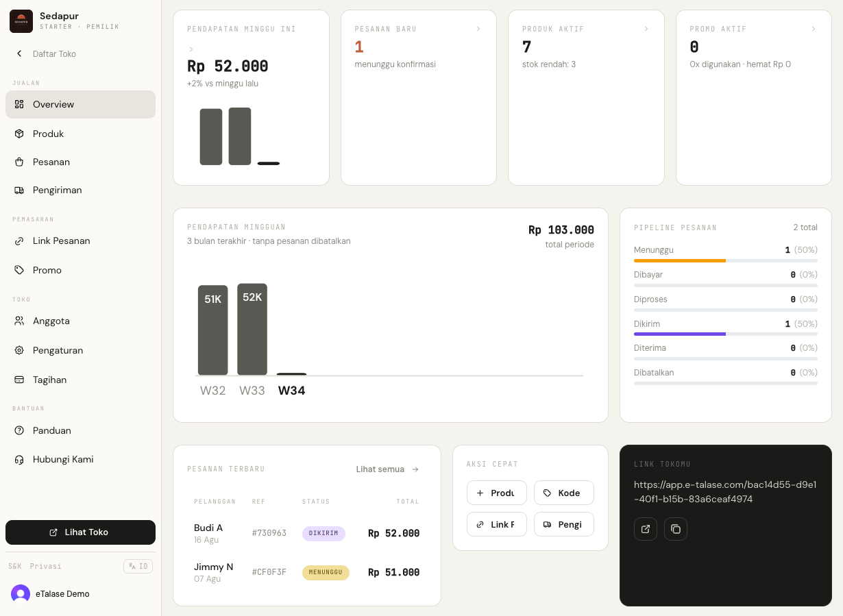Expand the Pesanan Baru card chevron
Viewport: 843px width, 616px height.
[x=478, y=29]
